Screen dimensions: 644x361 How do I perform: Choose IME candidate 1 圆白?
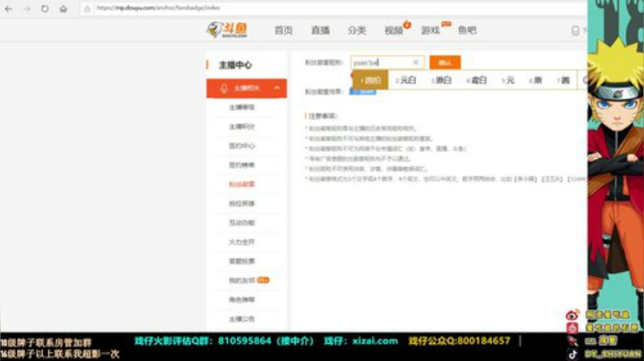point(370,80)
